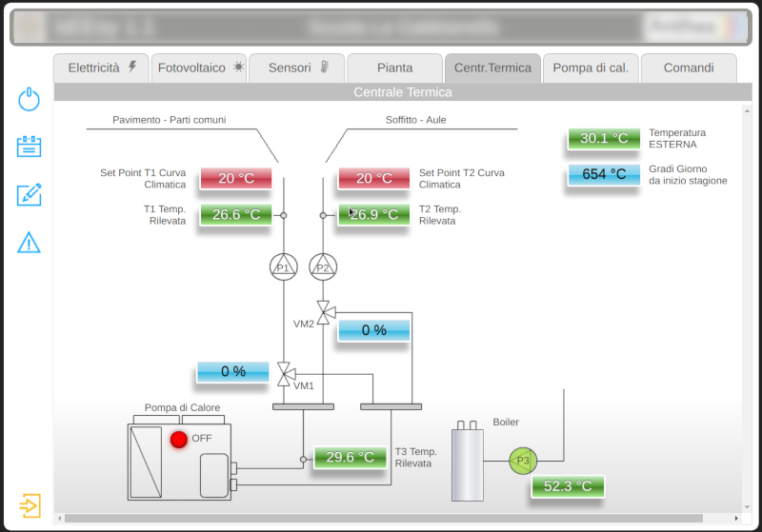The width and height of the screenshot is (762, 532).
Task: Switch to the Fotovoltaico tab
Action: (199, 68)
